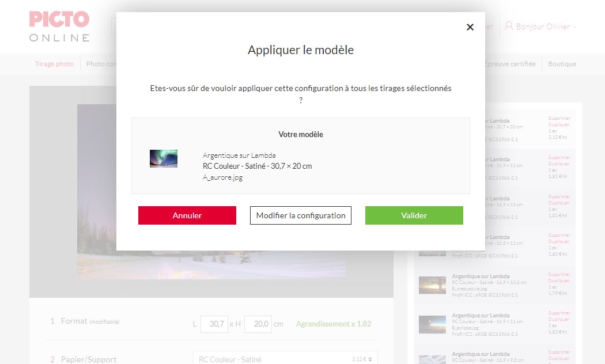The image size is (605, 364).
Task: Click the Valider button
Action: 414,215
